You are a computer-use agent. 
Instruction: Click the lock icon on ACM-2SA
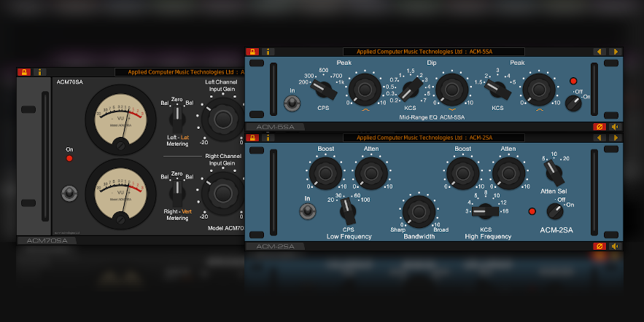click(252, 137)
